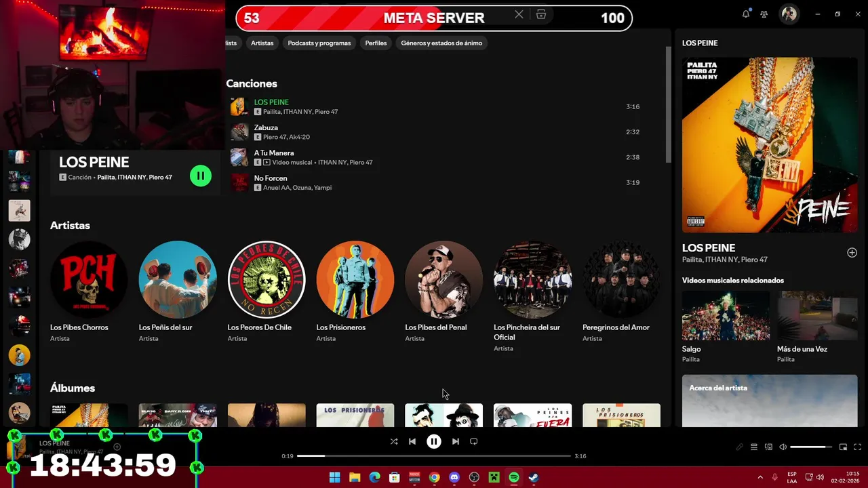
Task: Toggle repeat mode in the player
Action: coord(474,441)
